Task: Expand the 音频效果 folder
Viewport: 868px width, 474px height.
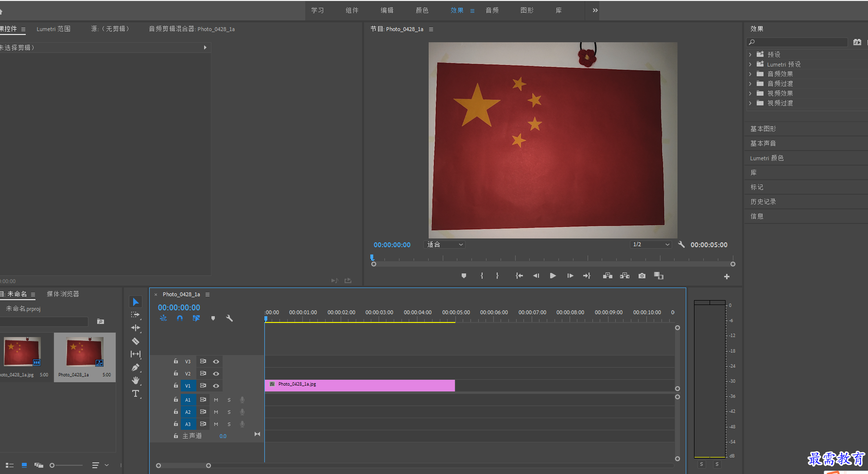Action: coord(750,74)
